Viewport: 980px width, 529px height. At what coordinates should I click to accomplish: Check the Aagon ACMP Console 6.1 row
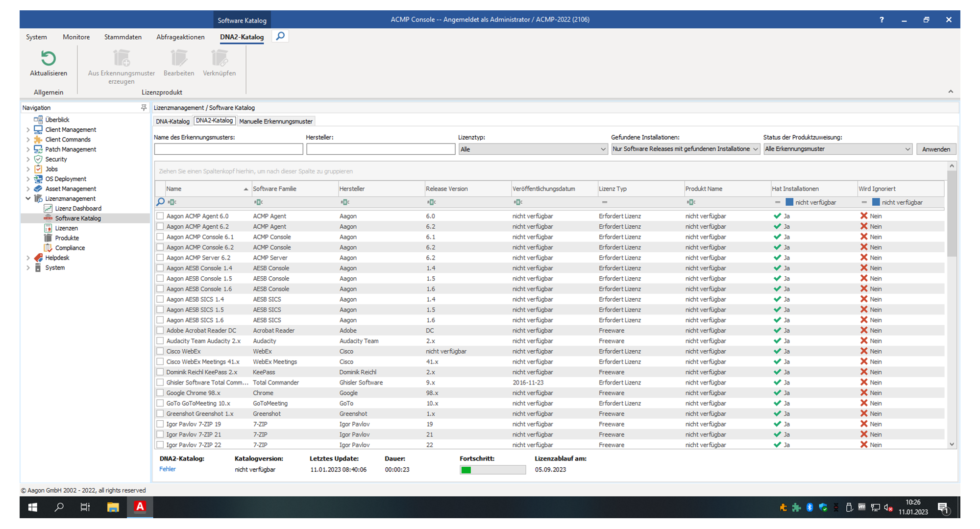click(160, 237)
